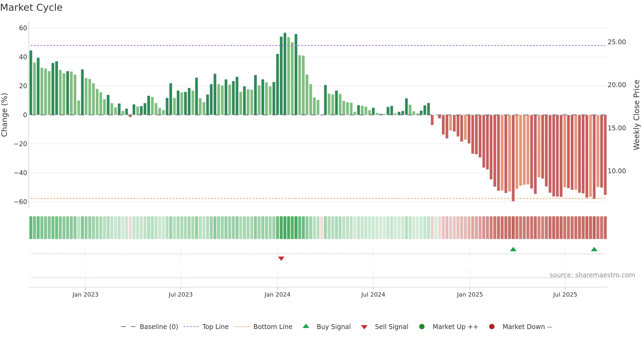Toggle the Bottom Line legend entry
This screenshot has width=644, height=362.
(264, 327)
